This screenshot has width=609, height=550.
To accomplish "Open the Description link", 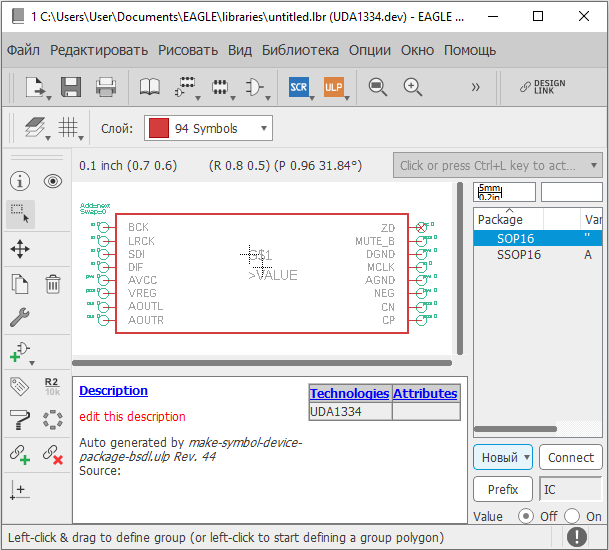I will point(113,390).
